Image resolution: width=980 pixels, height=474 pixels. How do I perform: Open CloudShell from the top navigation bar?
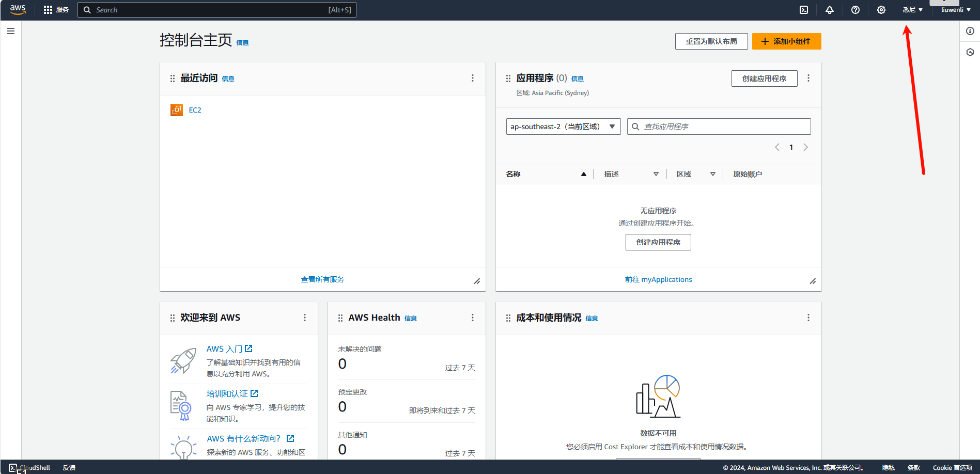pos(804,10)
